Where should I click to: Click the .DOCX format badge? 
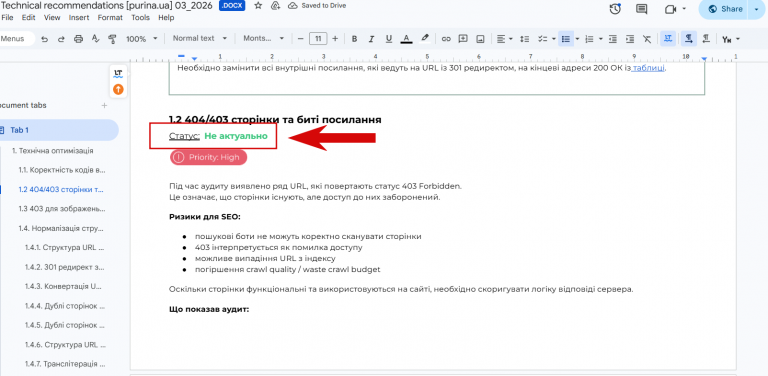click(x=232, y=6)
